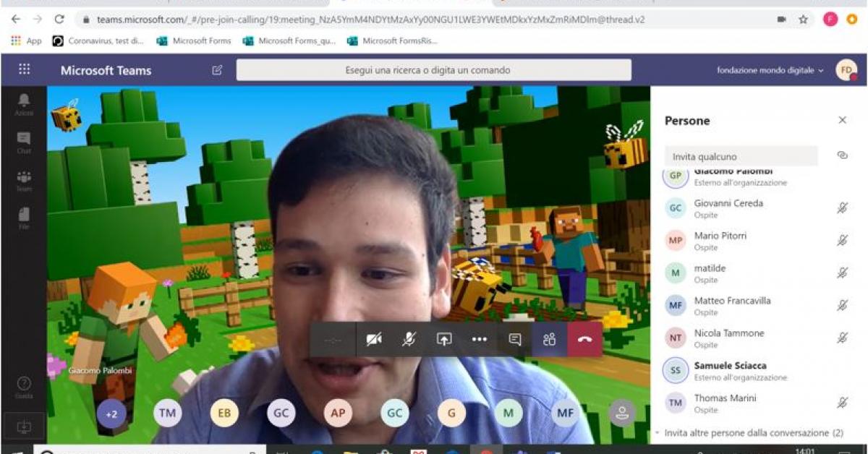Select participant Giovanni Cereda
This screenshot has width=868, height=454.
point(757,208)
